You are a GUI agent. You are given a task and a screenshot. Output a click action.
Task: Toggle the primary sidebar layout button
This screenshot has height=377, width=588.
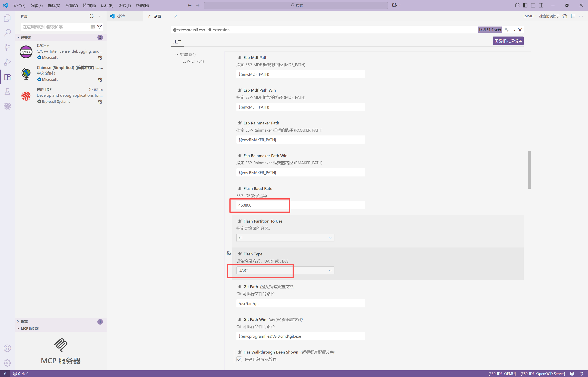pyautogui.click(x=525, y=5)
